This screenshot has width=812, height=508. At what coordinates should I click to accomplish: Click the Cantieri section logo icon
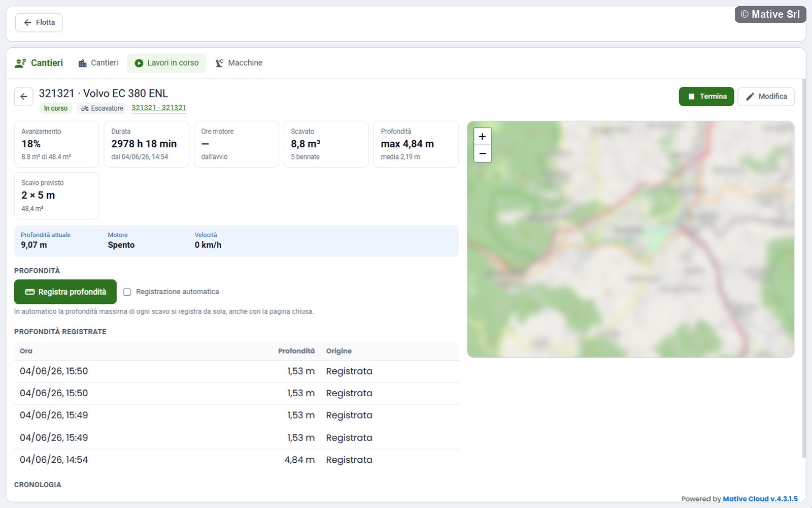[x=20, y=63]
